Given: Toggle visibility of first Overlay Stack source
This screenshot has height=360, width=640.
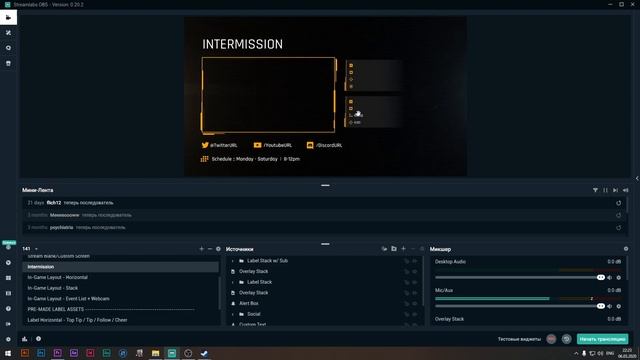Looking at the screenshot, I should pyautogui.click(x=415, y=271).
